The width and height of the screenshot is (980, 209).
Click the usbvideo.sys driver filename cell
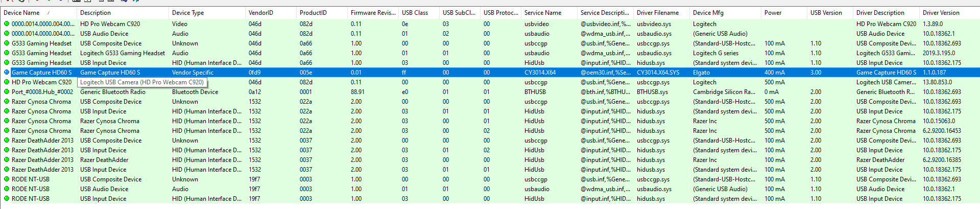click(x=654, y=24)
